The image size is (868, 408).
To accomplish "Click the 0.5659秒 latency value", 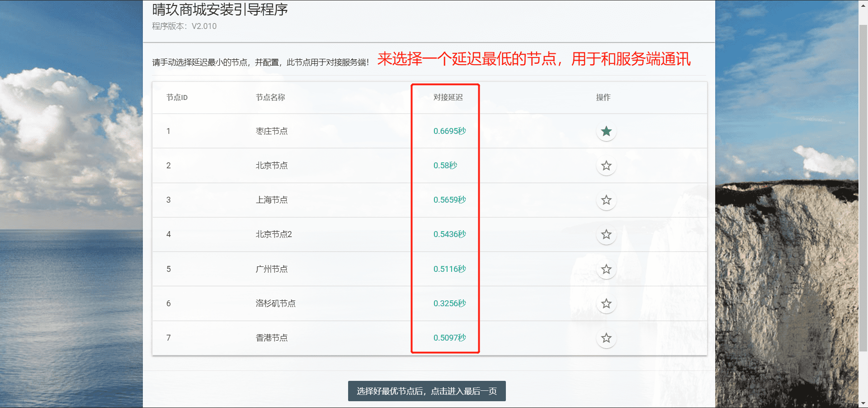I will point(450,200).
